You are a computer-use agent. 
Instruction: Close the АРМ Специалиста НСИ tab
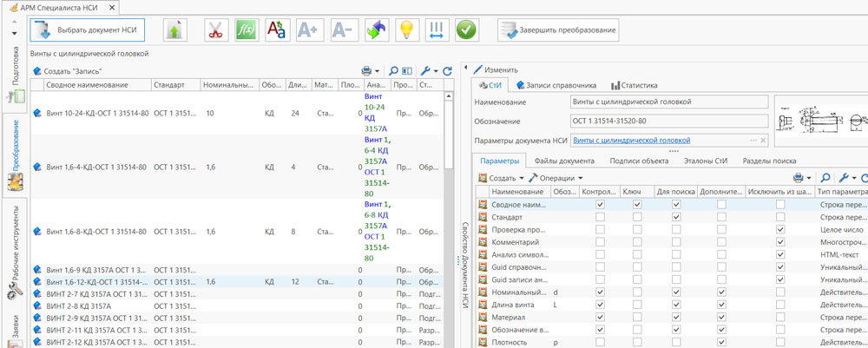point(112,8)
